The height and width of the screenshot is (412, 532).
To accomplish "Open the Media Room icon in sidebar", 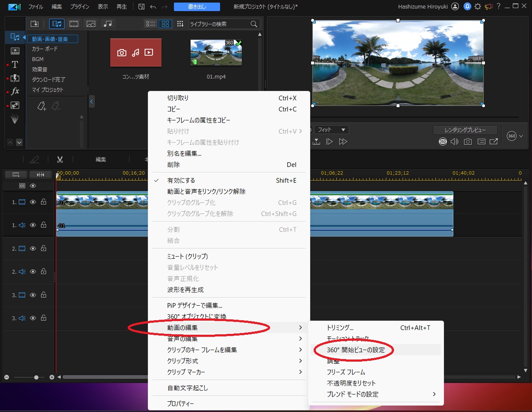I will pos(15,37).
